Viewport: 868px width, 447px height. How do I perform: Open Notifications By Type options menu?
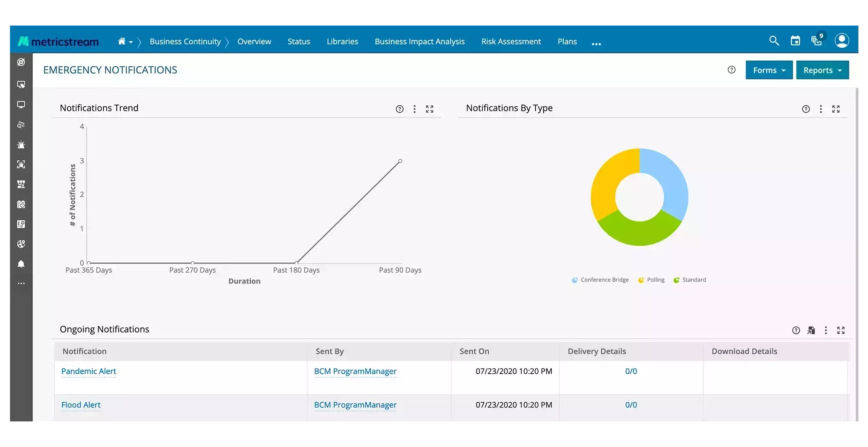[821, 109]
